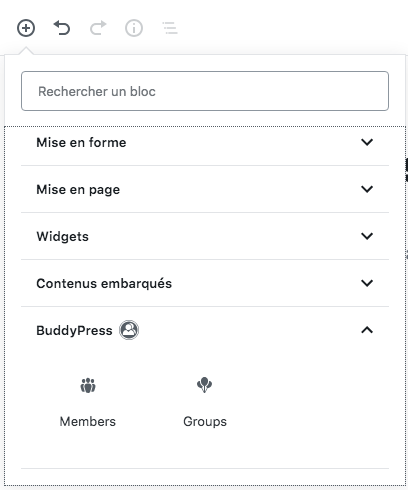Click the Mise en forme heading
This screenshot has width=408, height=490.
tap(81, 143)
